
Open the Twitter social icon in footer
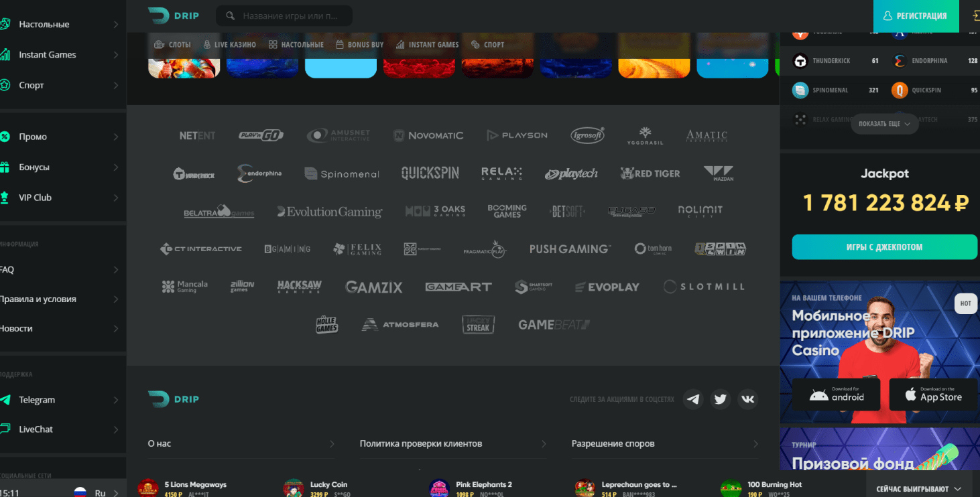coord(721,399)
